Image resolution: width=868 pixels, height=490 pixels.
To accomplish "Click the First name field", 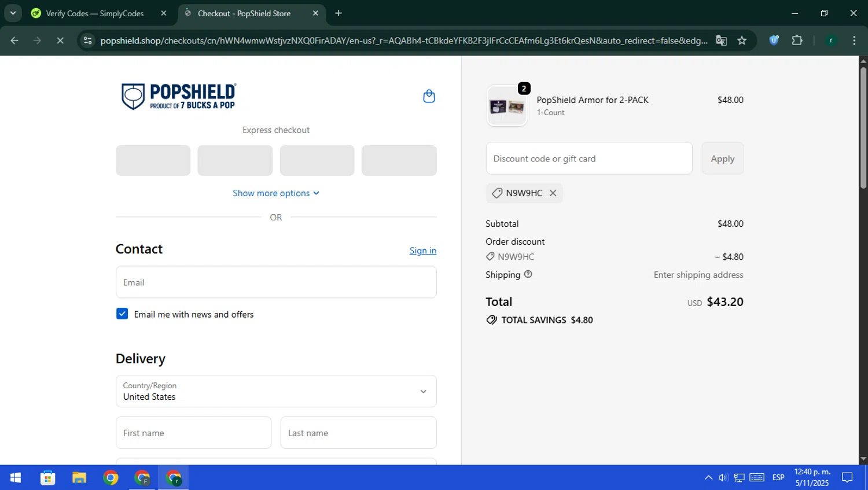I will 193,433.
